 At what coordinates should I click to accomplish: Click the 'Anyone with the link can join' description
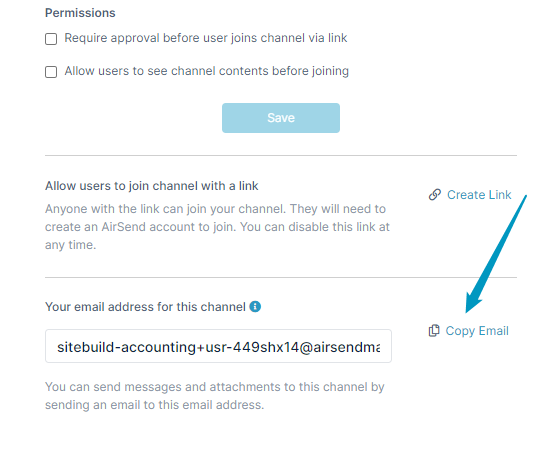pos(217,227)
